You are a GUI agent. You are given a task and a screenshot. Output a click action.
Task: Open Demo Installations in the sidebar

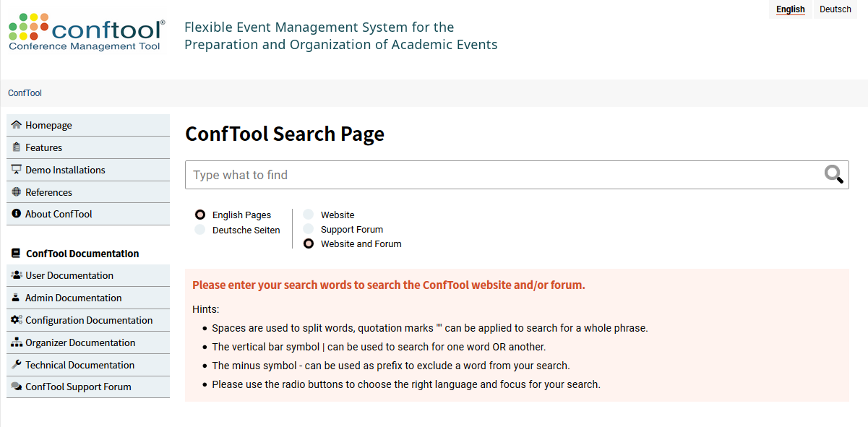(x=88, y=170)
